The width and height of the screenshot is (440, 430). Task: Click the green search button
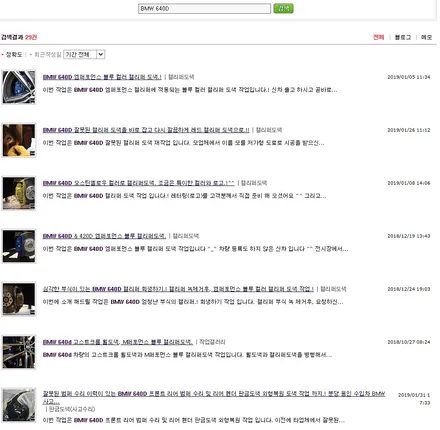(283, 8)
